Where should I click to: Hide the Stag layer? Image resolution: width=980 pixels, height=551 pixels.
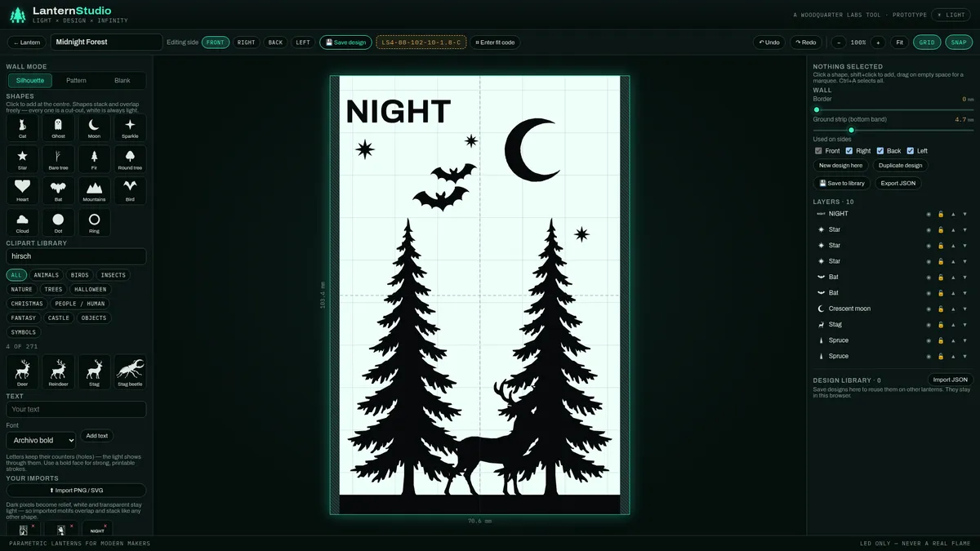point(929,325)
